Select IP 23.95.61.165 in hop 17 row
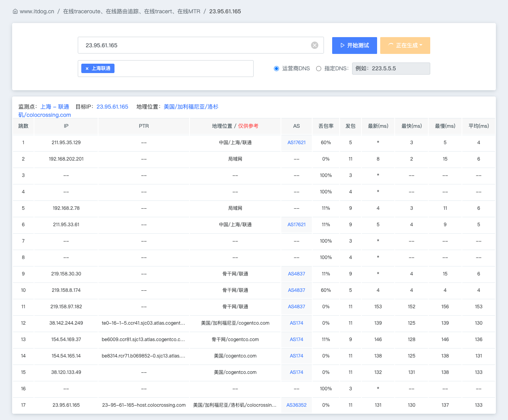The image size is (508, 420). click(66, 405)
